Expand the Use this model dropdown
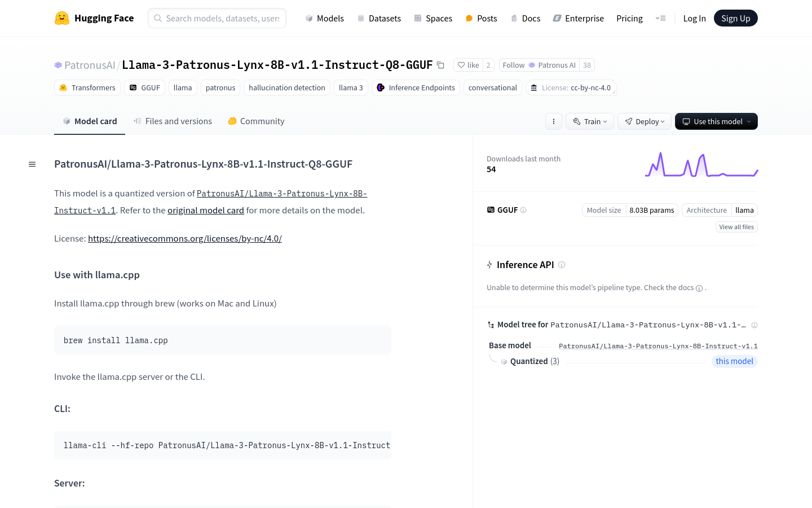Viewport: 812px width, 508px height. click(x=716, y=121)
